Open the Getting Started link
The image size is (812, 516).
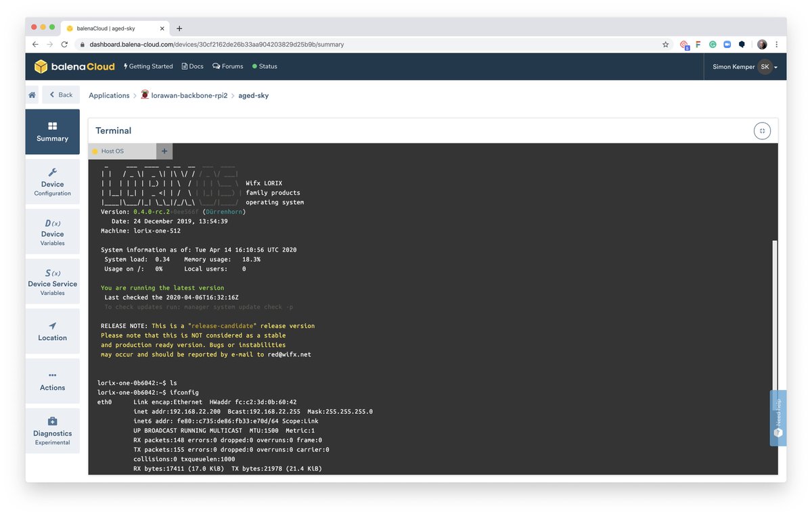[148, 66]
